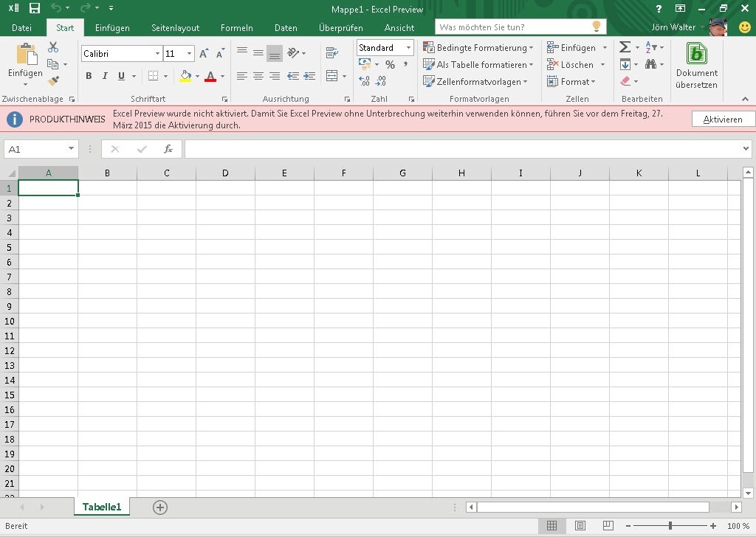Open the Calibri font name dropdown
Screen dimensions: 756x537
click(157, 54)
